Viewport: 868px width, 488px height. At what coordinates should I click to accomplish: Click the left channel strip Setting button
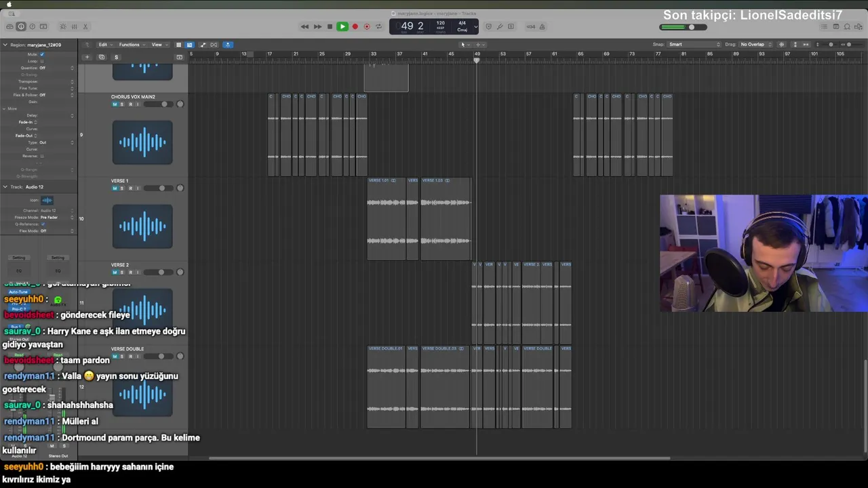(x=19, y=258)
